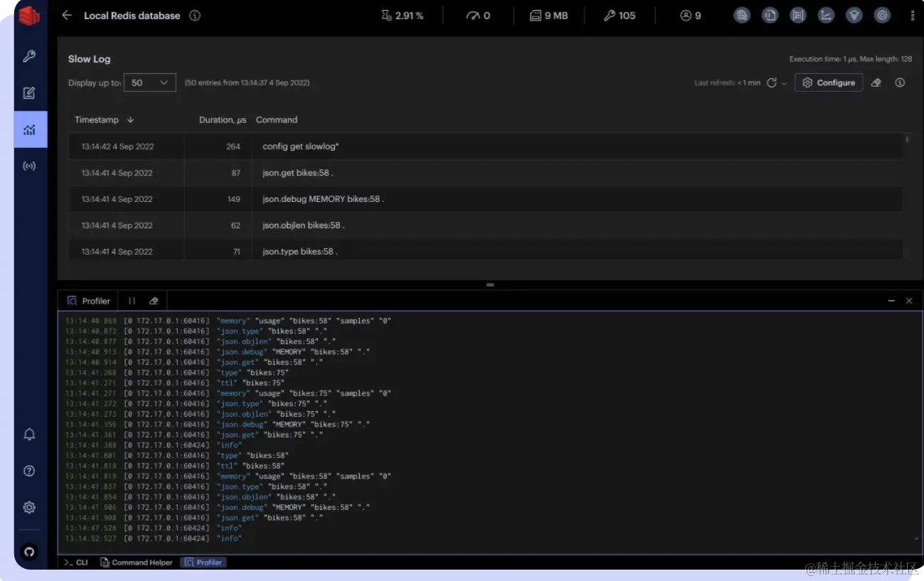
Task: Open the Command Helper tab
Action: [x=137, y=563]
